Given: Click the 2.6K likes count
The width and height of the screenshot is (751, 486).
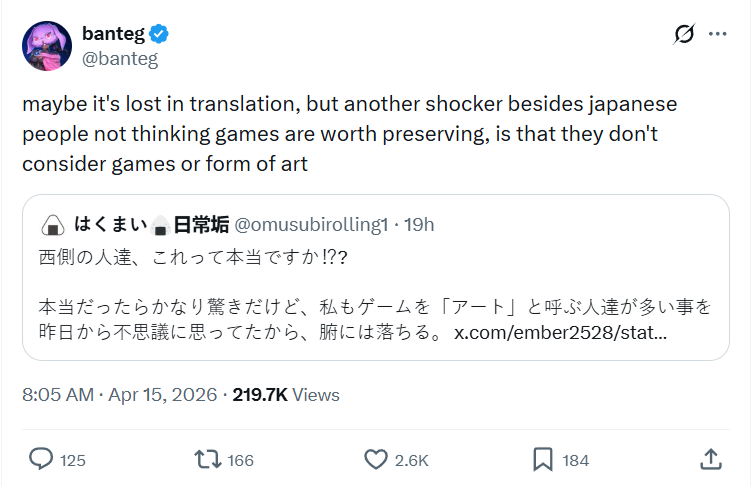Looking at the screenshot, I should click(411, 461).
